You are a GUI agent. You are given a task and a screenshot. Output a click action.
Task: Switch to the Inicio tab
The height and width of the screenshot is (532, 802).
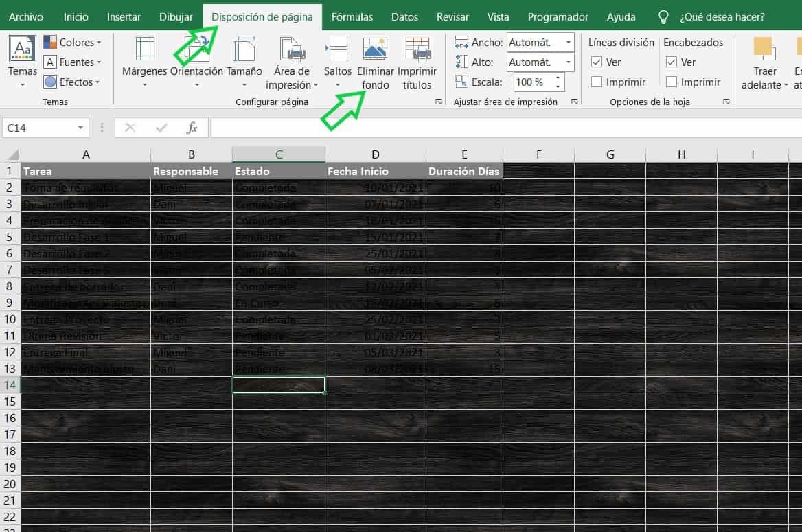point(76,17)
